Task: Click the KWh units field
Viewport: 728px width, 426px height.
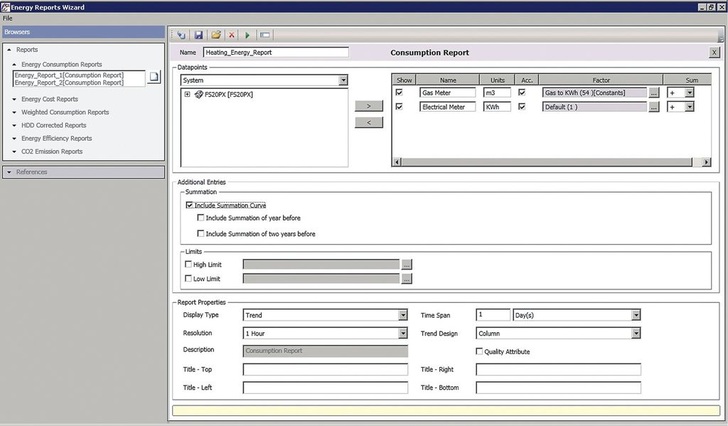Action: (497, 107)
